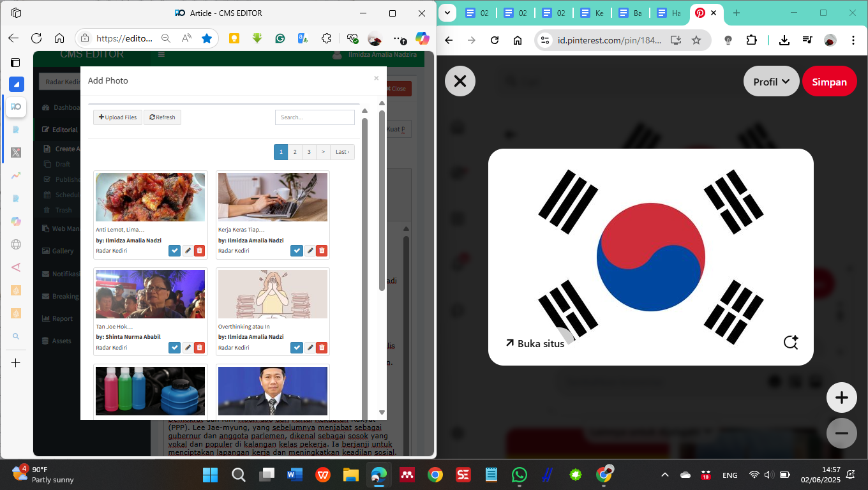
Task: Edit the Kerja Keras Tiap photo
Action: click(x=310, y=251)
